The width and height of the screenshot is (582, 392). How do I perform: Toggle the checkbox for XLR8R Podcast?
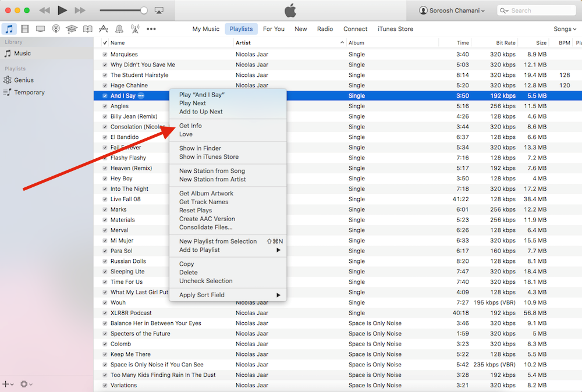pyautogui.click(x=105, y=313)
